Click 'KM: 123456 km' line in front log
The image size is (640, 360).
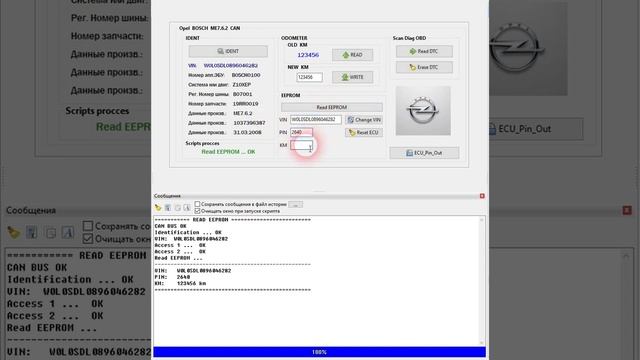(180, 283)
